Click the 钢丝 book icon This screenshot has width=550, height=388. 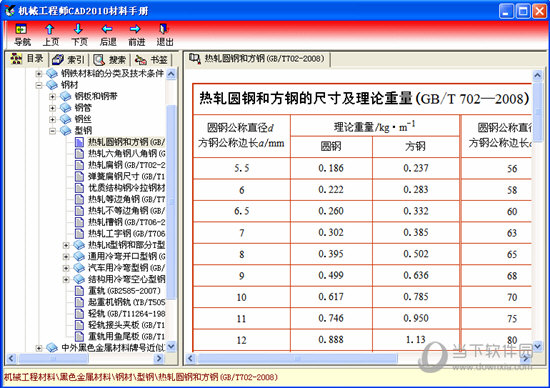(65, 119)
